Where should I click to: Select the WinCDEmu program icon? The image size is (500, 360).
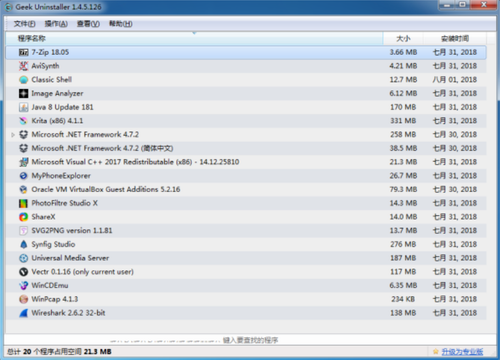23,286
